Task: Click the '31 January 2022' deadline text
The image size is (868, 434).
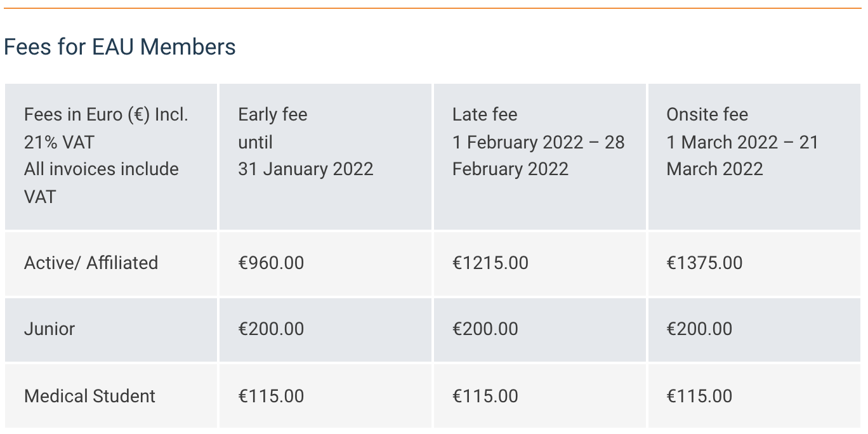Action: pyautogui.click(x=306, y=169)
